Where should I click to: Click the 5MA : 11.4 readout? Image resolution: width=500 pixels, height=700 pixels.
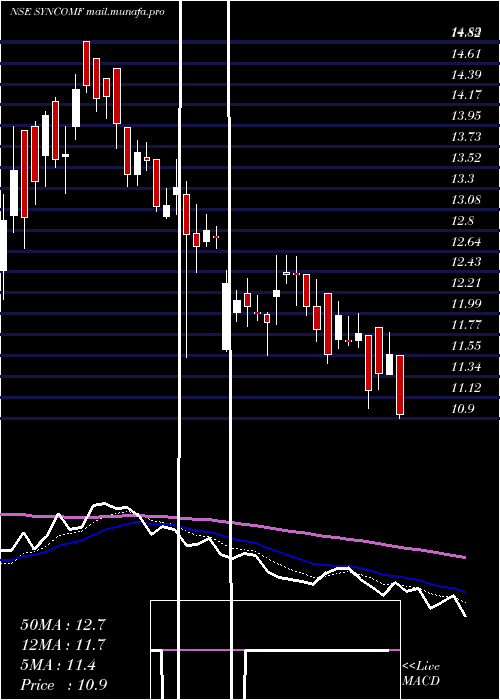[58, 665]
